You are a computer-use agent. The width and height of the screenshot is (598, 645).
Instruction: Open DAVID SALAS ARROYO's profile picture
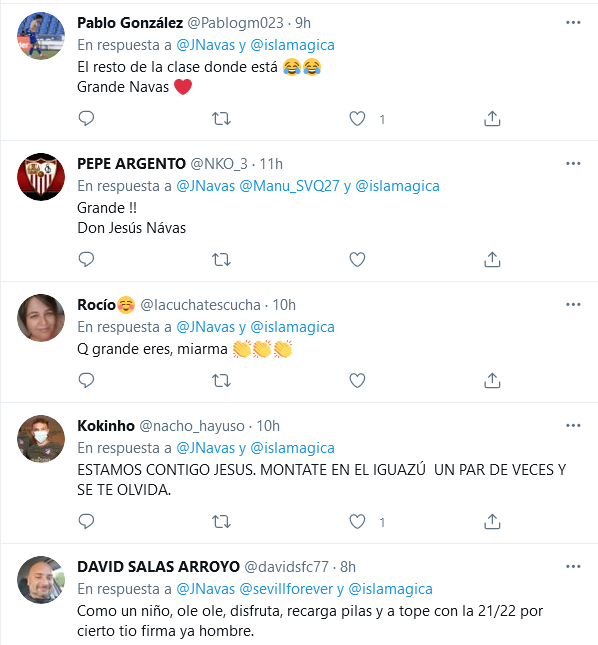point(41,580)
